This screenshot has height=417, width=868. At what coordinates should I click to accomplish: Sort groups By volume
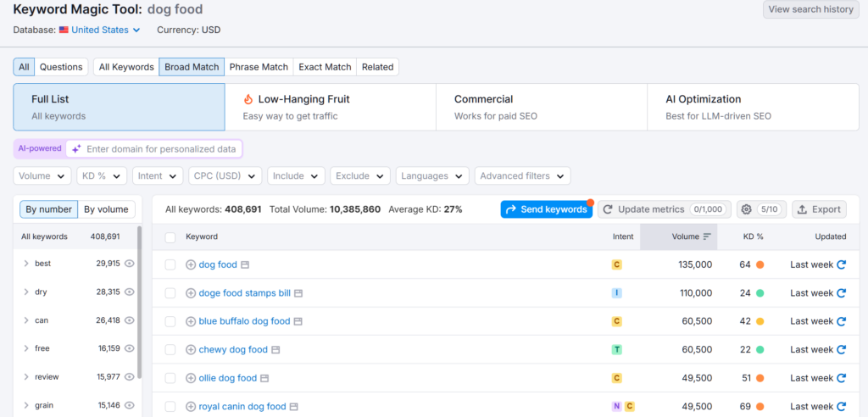pyautogui.click(x=106, y=209)
